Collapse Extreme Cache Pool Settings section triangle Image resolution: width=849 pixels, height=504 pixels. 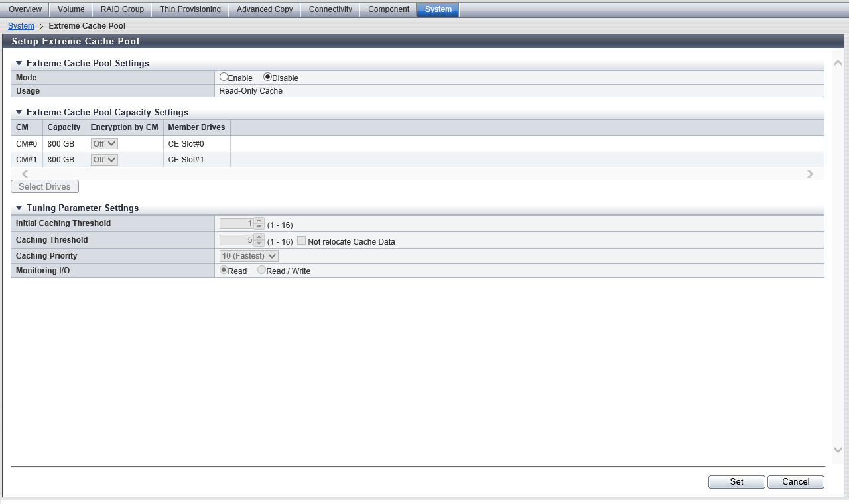(19, 64)
